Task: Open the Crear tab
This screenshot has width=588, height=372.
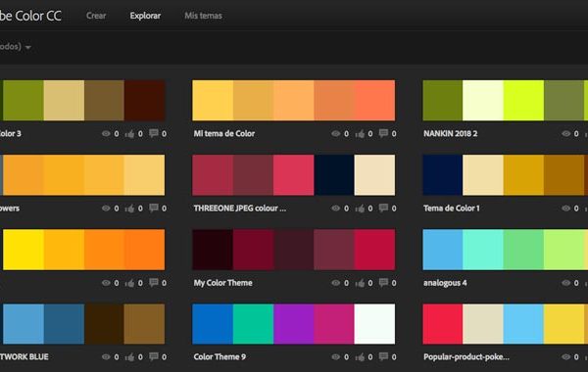Action: [x=96, y=16]
